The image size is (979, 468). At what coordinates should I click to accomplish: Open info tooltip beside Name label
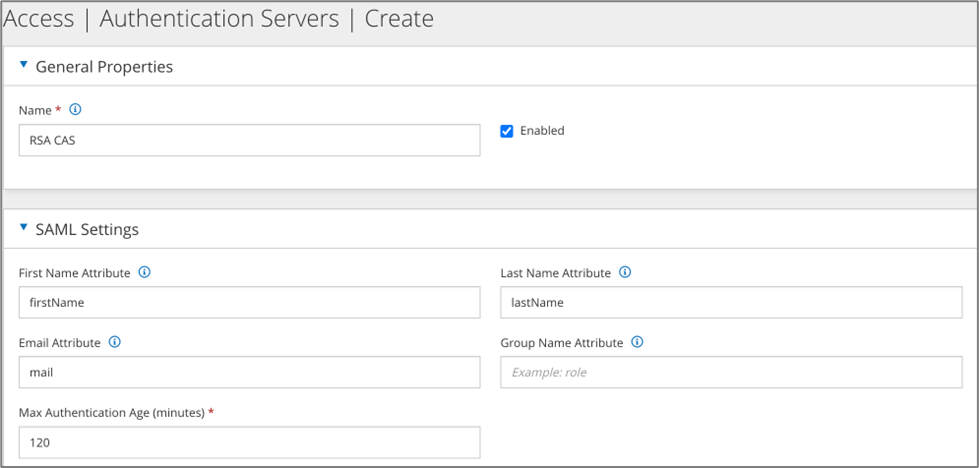(76, 110)
